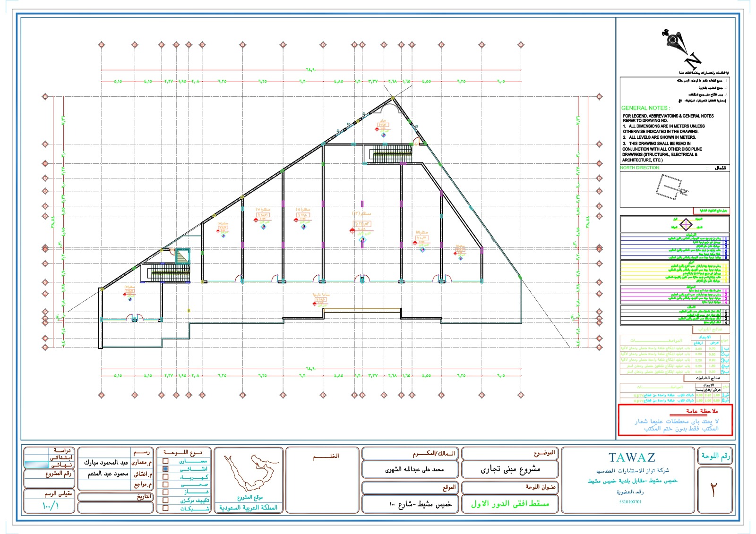
Task: Click the north direction site key plan
Action: pos(671,187)
